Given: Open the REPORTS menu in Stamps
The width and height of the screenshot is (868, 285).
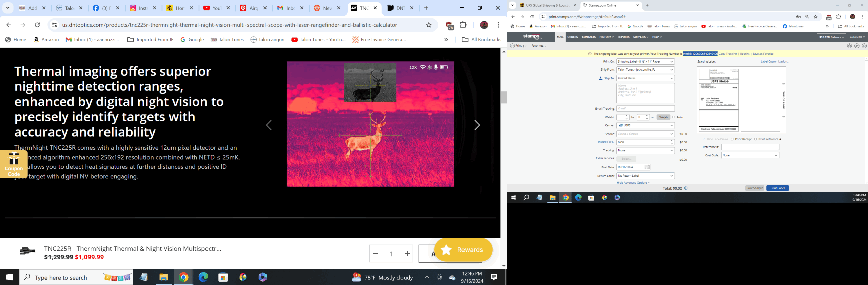Looking at the screenshot, I should point(624,37).
